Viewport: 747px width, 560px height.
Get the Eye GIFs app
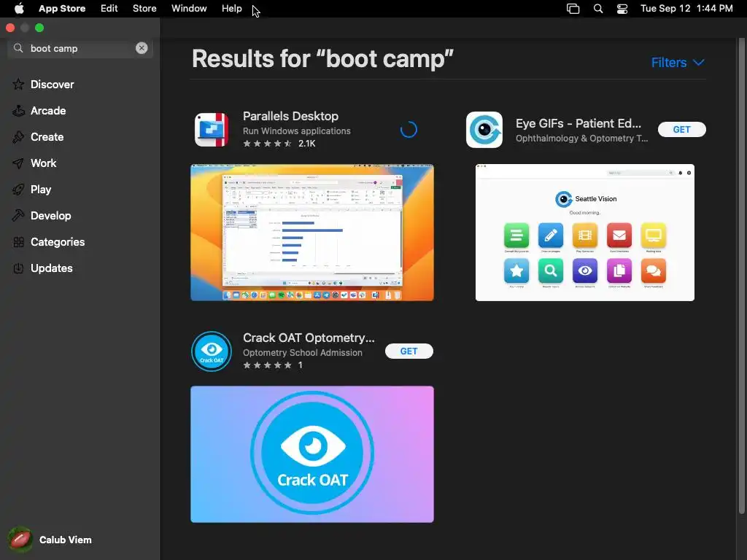[682, 130]
